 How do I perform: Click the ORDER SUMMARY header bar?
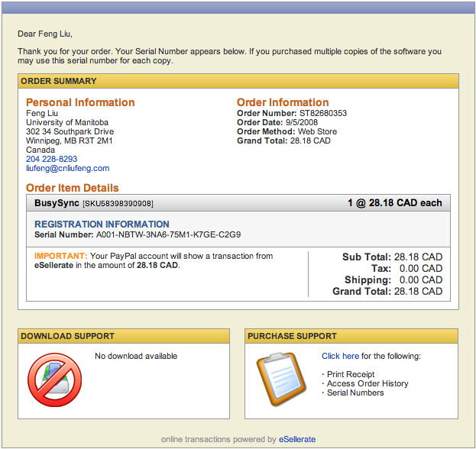238,81
